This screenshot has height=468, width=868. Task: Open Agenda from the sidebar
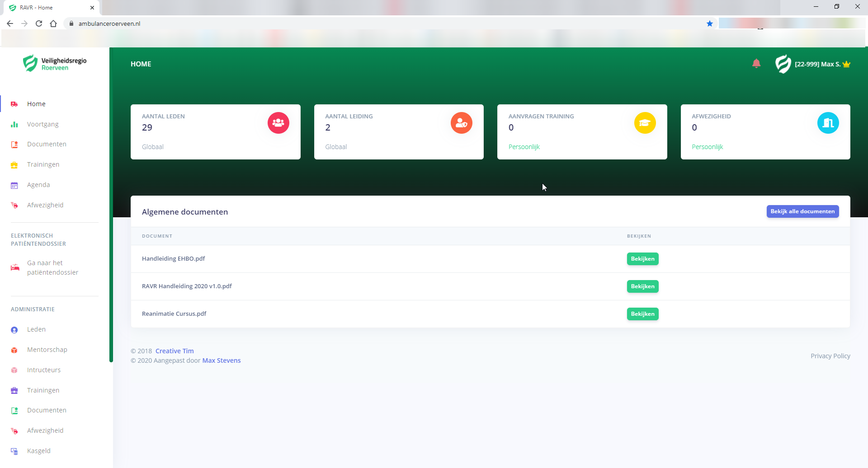[38, 185]
